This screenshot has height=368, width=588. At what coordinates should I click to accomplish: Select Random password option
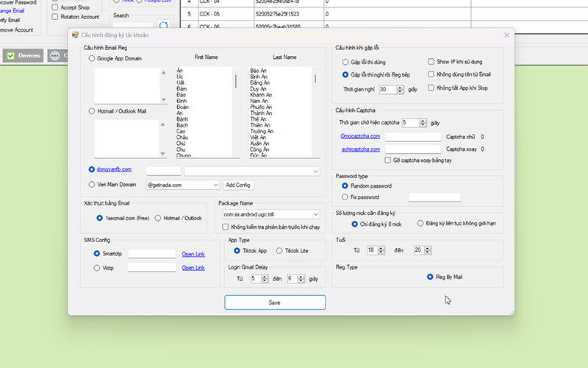(x=345, y=186)
